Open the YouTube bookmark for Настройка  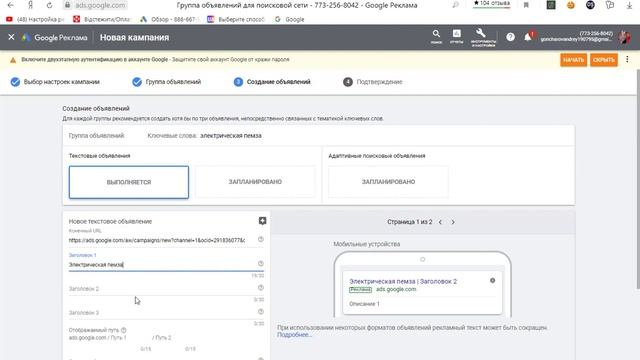(x=35, y=19)
